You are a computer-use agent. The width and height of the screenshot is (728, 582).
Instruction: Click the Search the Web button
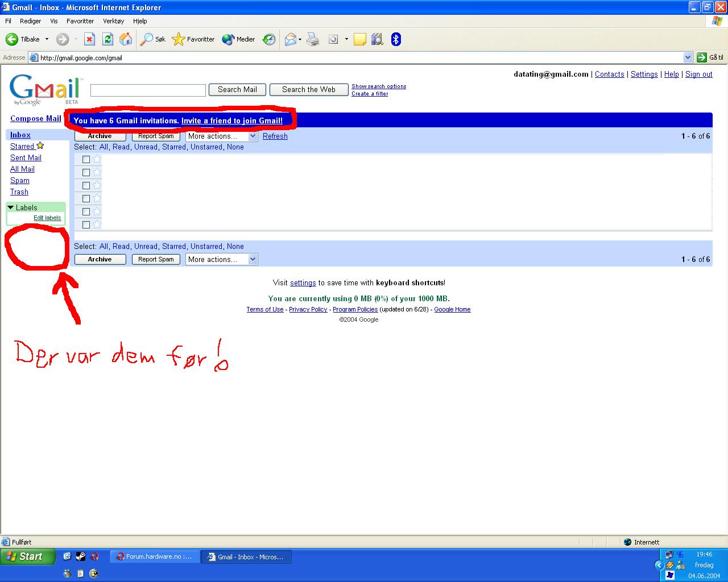(308, 90)
